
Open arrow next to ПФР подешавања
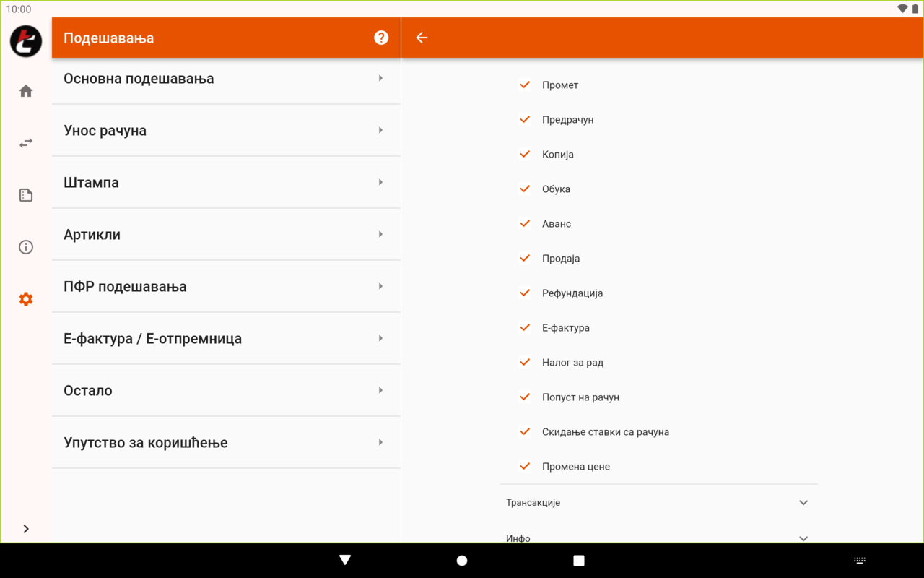click(x=380, y=286)
